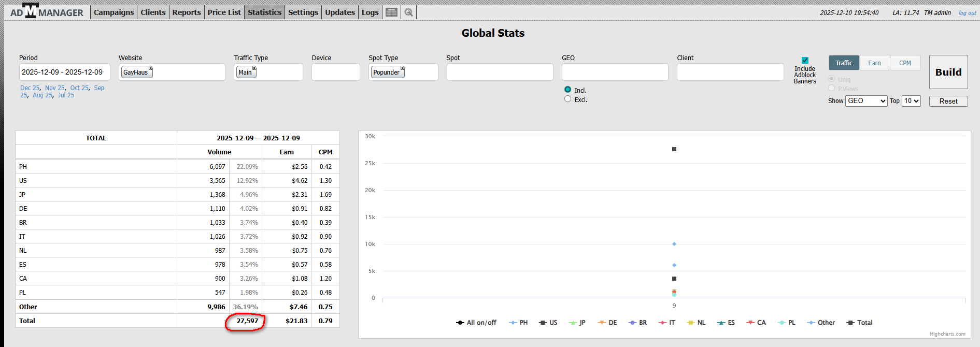Image resolution: width=980 pixels, height=347 pixels.
Task: Open the GEO selection field
Action: tap(615, 72)
